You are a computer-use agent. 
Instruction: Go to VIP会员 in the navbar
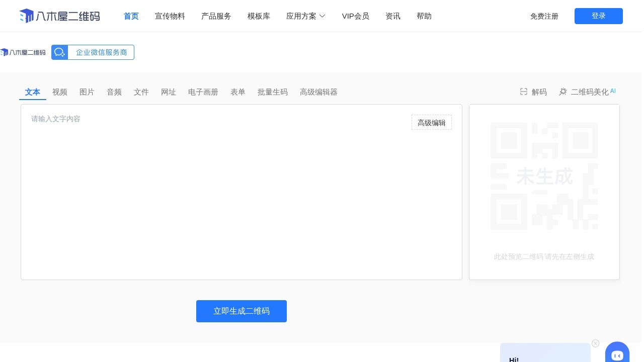(356, 16)
